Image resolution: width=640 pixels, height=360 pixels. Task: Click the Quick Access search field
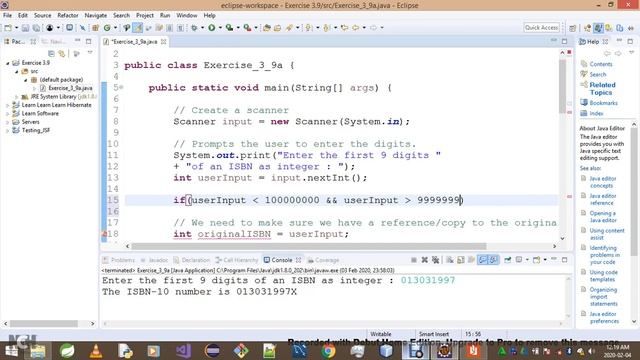click(x=541, y=27)
